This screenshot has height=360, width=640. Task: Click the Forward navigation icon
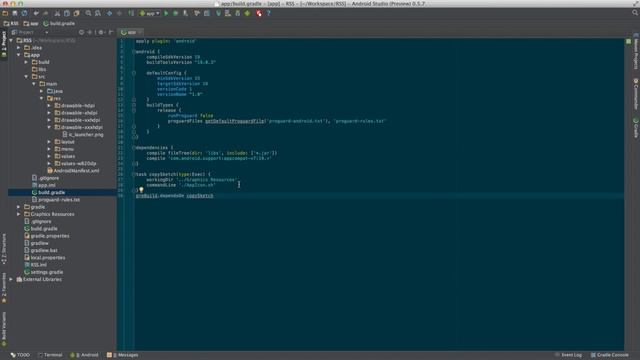(x=119, y=13)
